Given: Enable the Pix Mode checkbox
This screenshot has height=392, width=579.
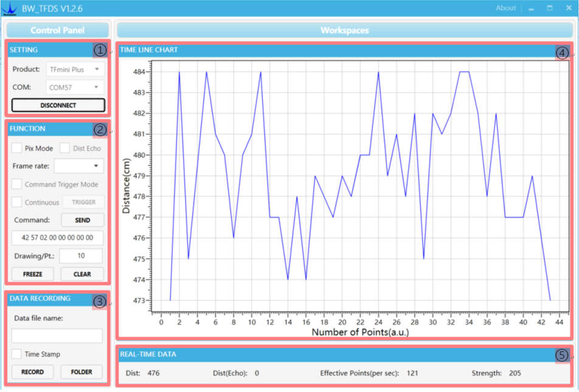Looking at the screenshot, I should click(16, 148).
